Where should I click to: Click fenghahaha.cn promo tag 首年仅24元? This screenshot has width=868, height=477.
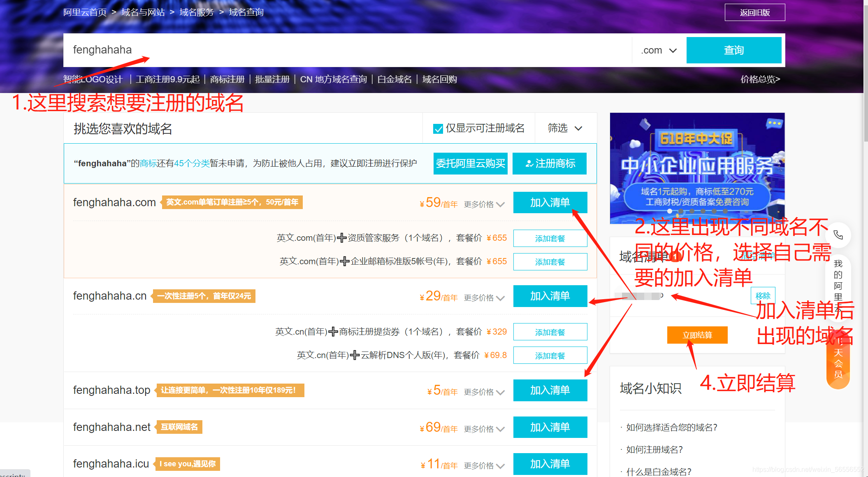(204, 296)
